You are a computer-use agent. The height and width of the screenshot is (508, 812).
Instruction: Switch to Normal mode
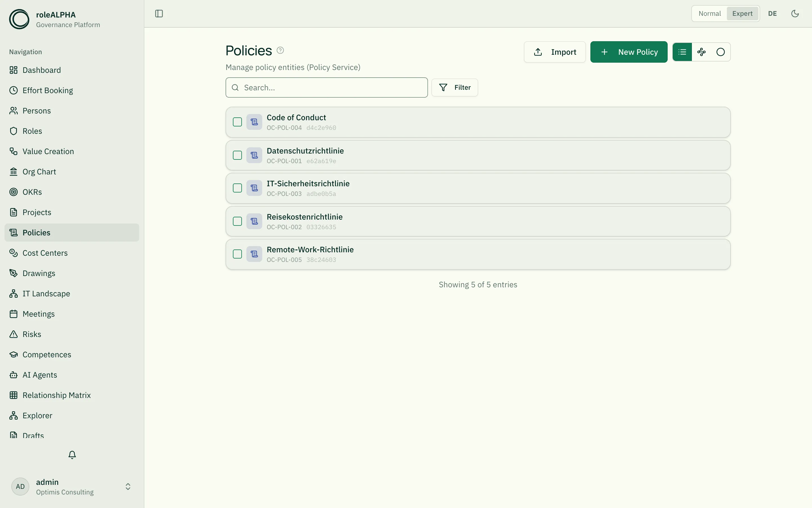[710, 14]
